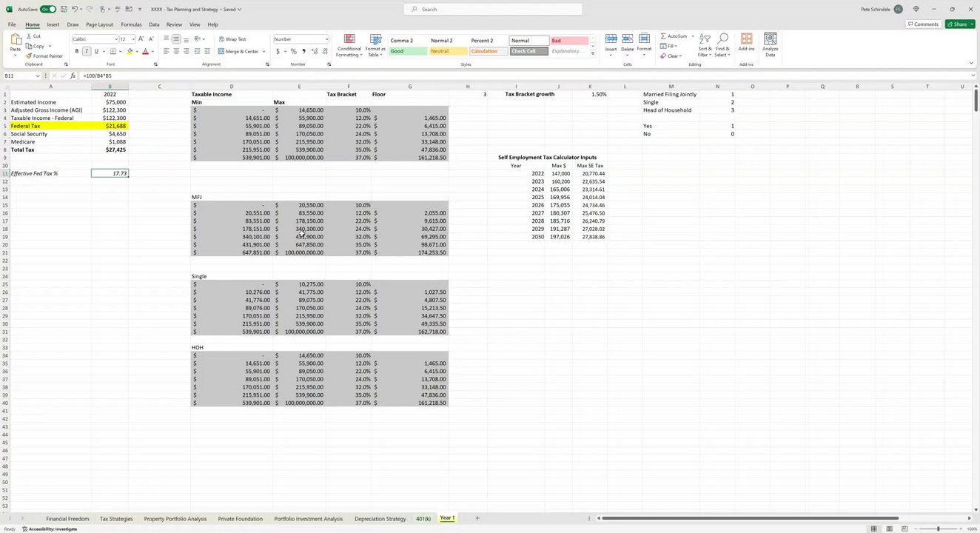
Task: Go to the Depreciation Strategy sheet tab
Action: pyautogui.click(x=380, y=519)
